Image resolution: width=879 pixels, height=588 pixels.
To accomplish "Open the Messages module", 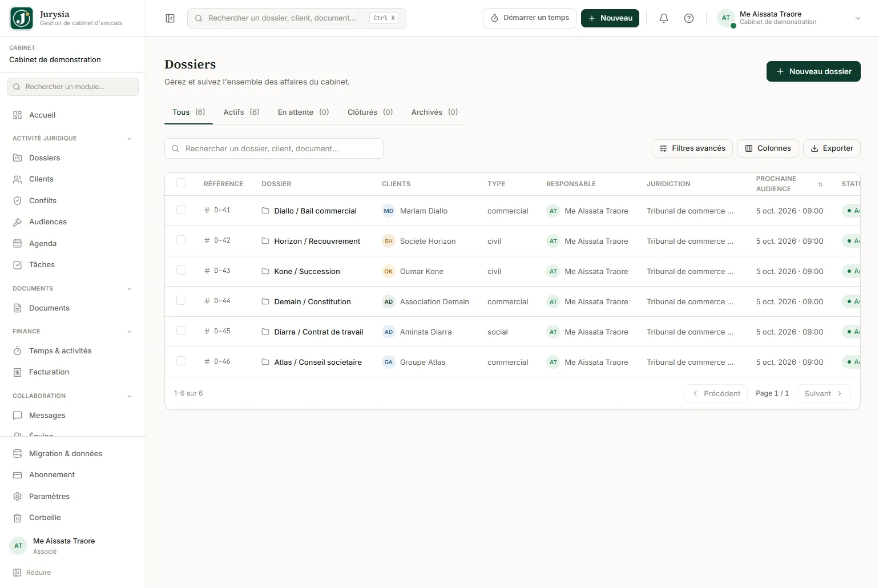I will pyautogui.click(x=72, y=416).
